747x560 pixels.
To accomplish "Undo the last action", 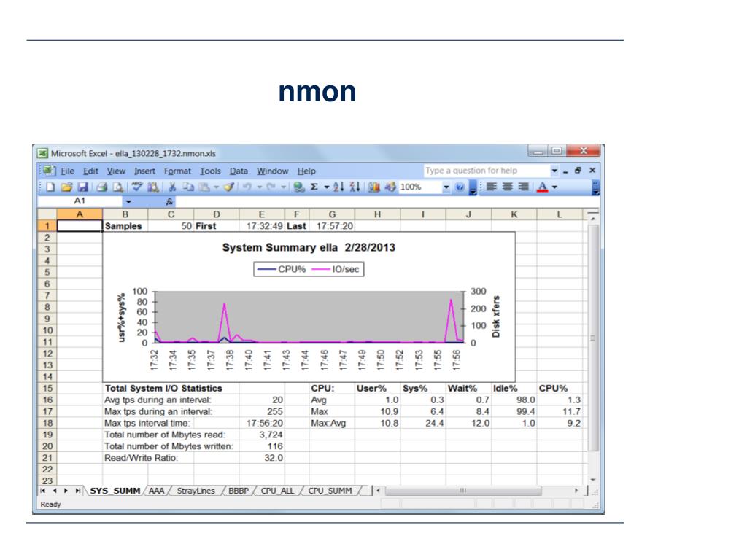I will point(247,187).
